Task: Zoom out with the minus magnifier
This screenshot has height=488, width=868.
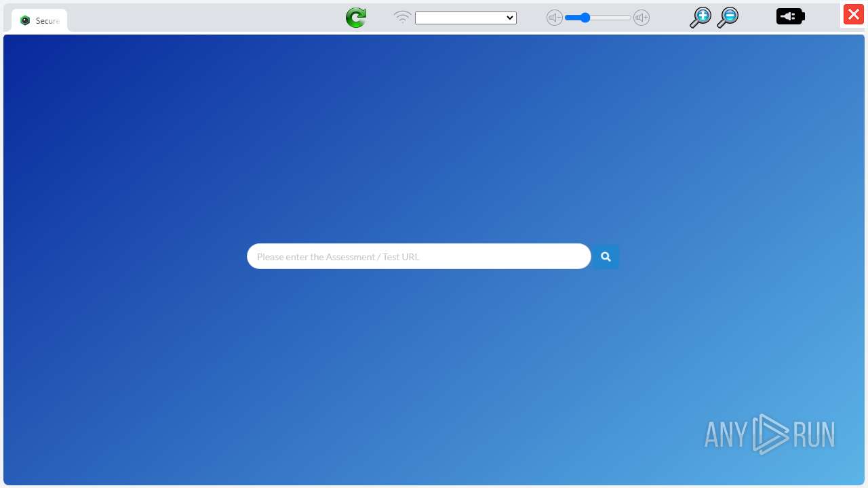Action: pyautogui.click(x=728, y=18)
